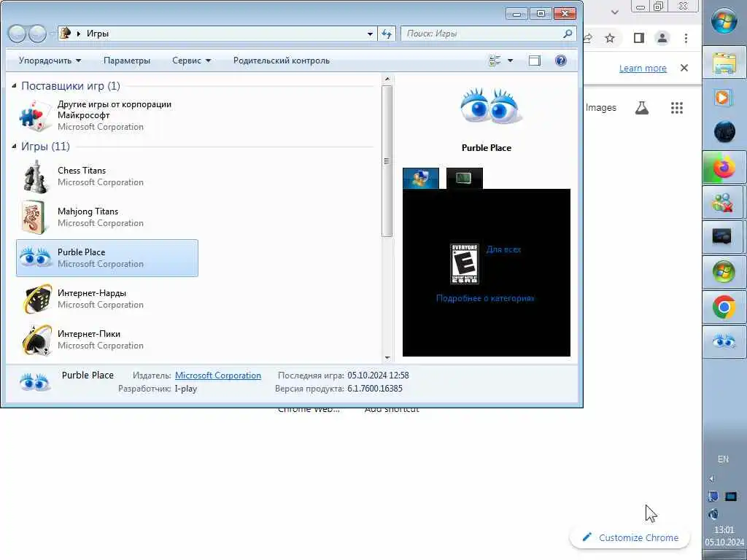
Task: Click the refresh button beside address bar
Action: coord(387,34)
